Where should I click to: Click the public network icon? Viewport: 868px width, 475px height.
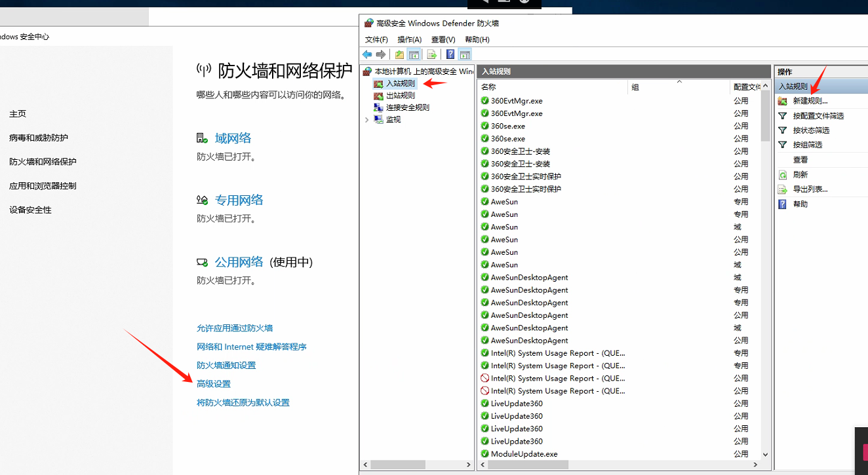point(202,262)
